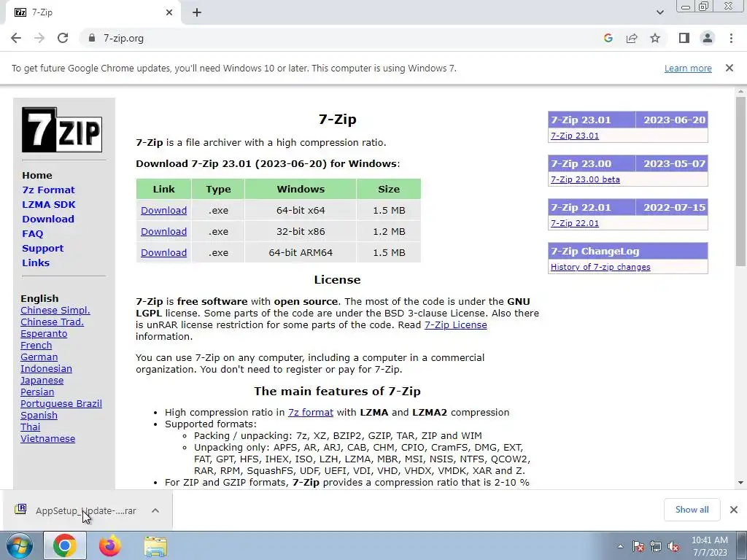This screenshot has height=560, width=747.
Task: Switch language to Thai
Action: [30, 427]
